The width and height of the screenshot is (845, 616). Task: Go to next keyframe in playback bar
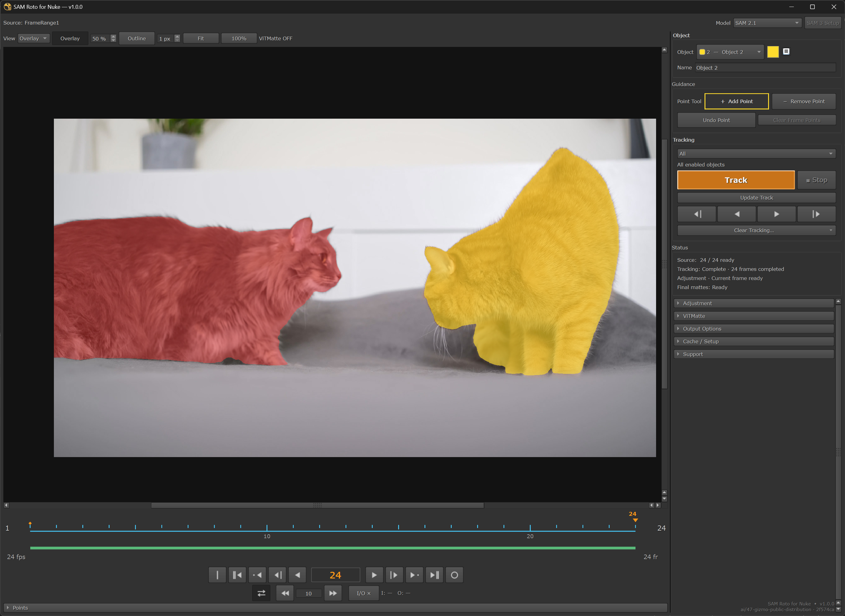coord(414,575)
